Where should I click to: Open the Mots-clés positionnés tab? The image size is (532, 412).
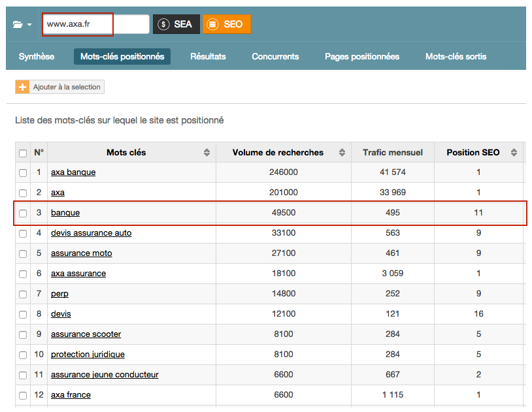pos(122,56)
